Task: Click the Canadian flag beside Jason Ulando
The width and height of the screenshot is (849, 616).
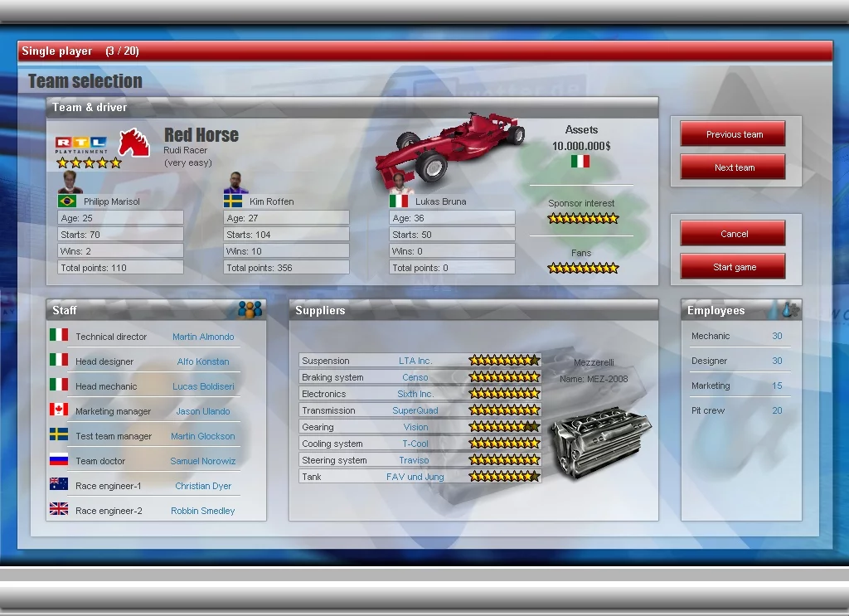Action: (59, 410)
